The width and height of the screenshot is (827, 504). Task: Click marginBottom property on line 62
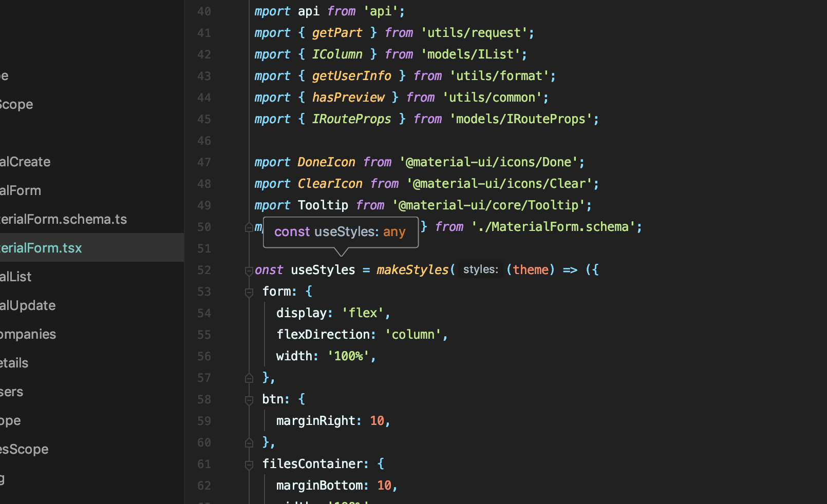point(319,486)
